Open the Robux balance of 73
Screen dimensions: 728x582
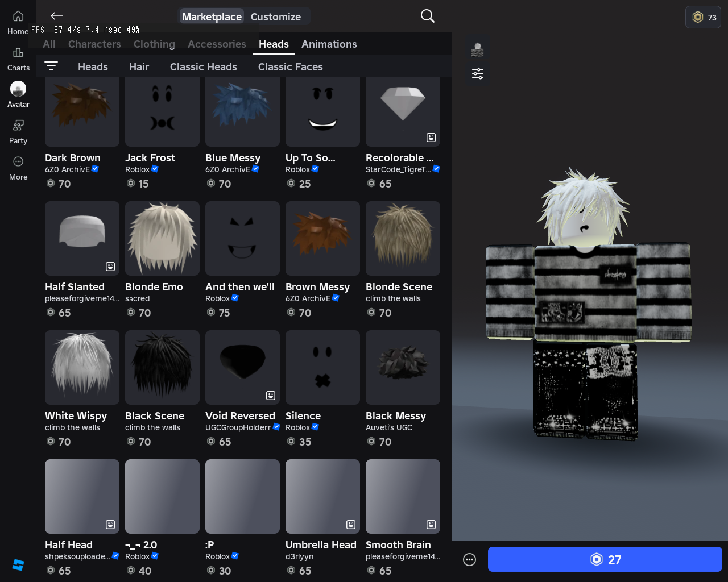coord(704,17)
